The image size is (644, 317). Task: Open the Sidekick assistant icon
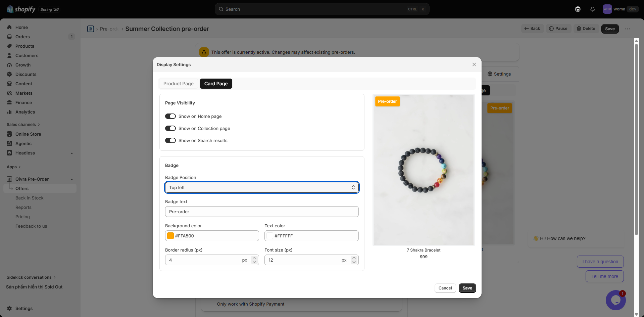pos(578,9)
